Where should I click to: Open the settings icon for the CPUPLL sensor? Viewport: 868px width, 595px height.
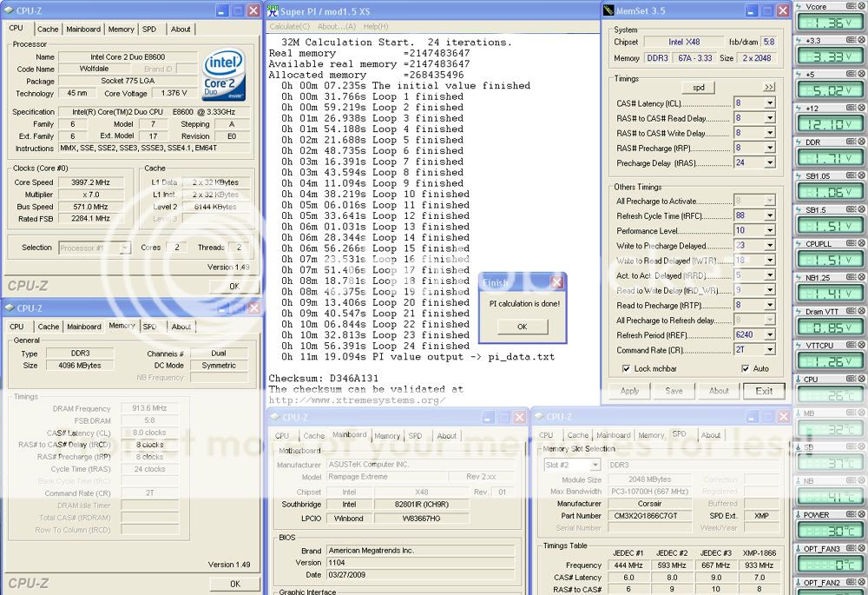point(852,244)
